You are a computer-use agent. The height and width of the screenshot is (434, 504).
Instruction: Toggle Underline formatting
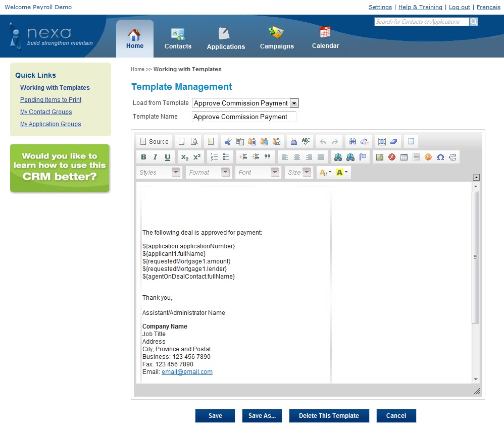pyautogui.click(x=168, y=157)
